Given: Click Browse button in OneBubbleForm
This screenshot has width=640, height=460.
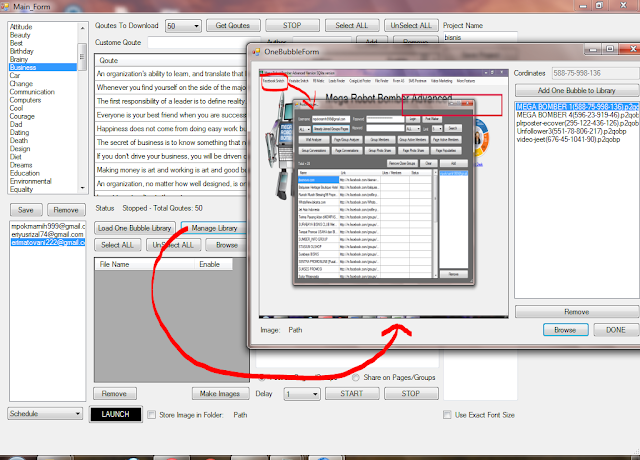Looking at the screenshot, I should (x=565, y=330).
